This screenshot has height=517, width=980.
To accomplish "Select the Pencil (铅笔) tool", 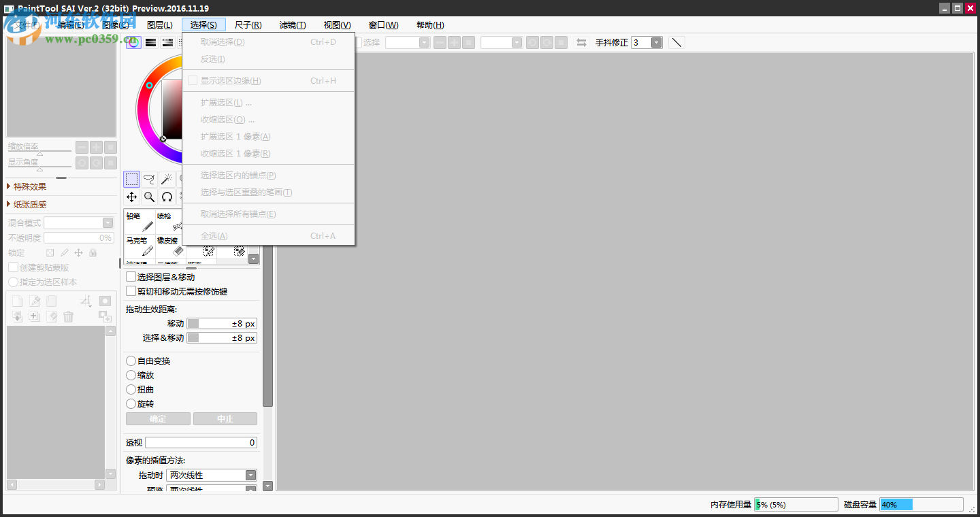I will click(138, 224).
